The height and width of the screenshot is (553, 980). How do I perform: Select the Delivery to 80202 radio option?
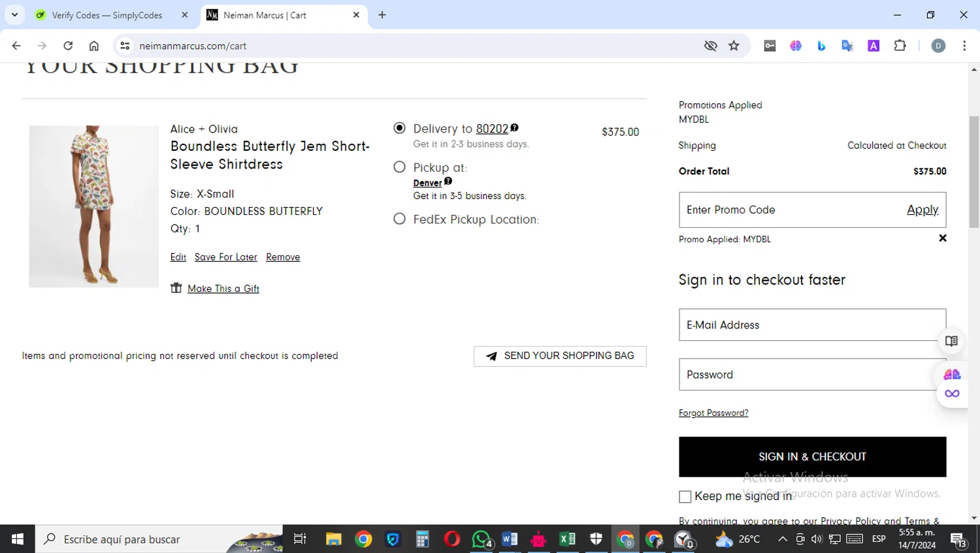399,128
